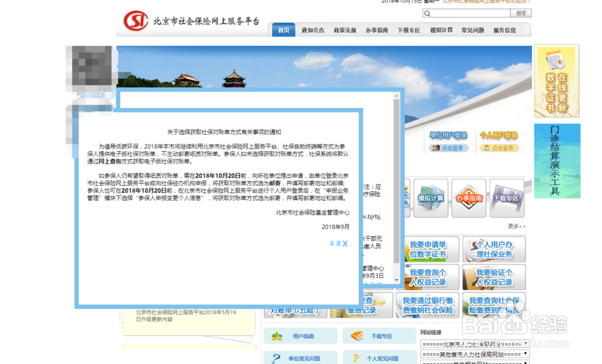Click the Beijing social insurance site logo
Screen dimensions: 602x364
tap(135, 20)
